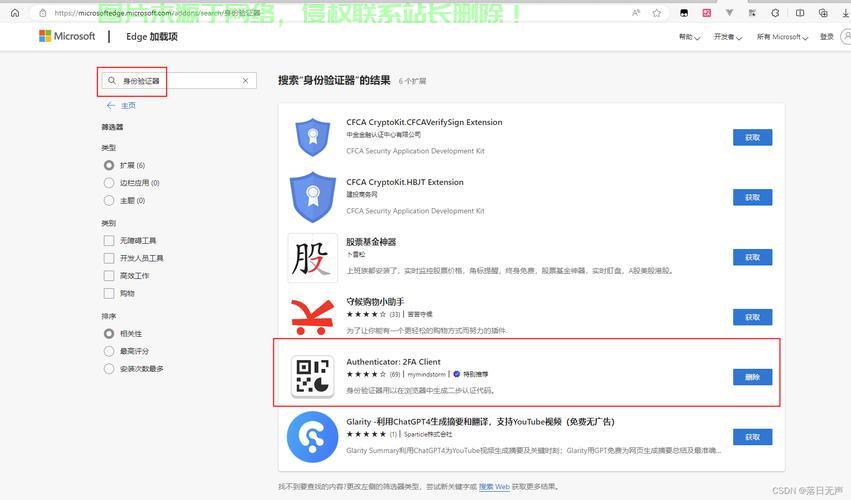
Task: Open the Edge 加载项 header link
Action: pos(152,36)
